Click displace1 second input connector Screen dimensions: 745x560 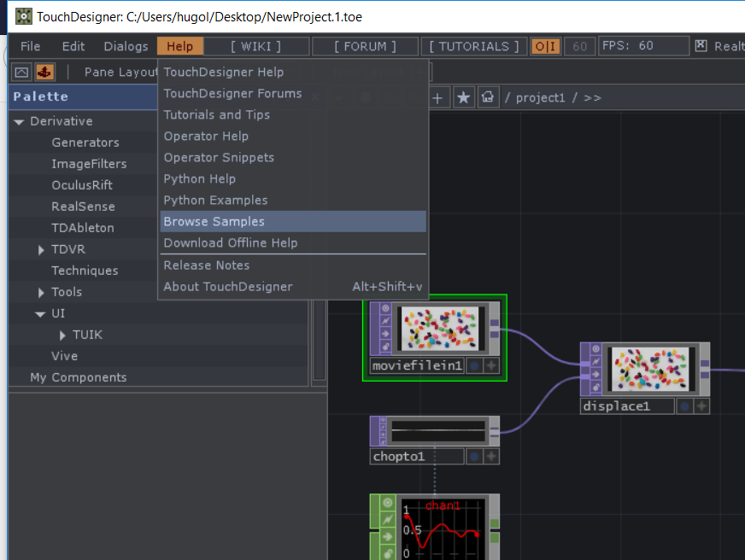coord(585,376)
